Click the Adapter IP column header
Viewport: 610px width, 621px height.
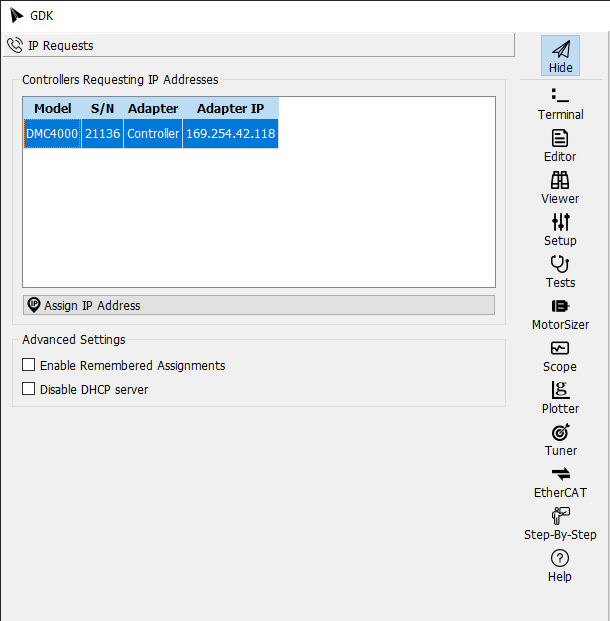pos(230,108)
